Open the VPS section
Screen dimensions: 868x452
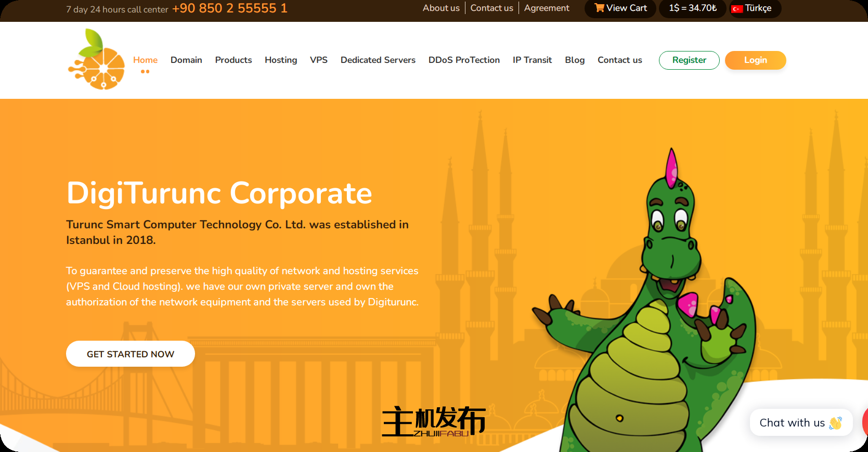[x=319, y=60]
